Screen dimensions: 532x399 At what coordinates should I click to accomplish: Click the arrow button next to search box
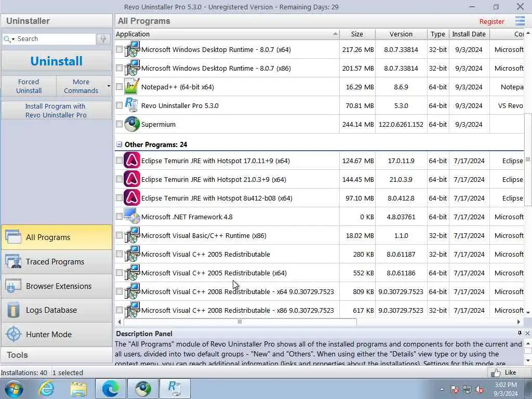click(x=103, y=39)
